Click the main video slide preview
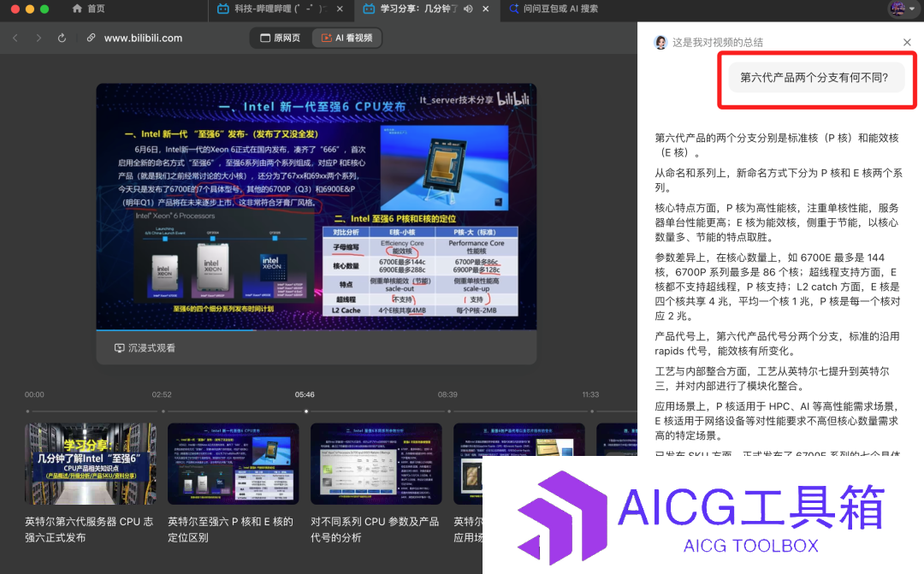This screenshot has height=574, width=924. point(317,207)
